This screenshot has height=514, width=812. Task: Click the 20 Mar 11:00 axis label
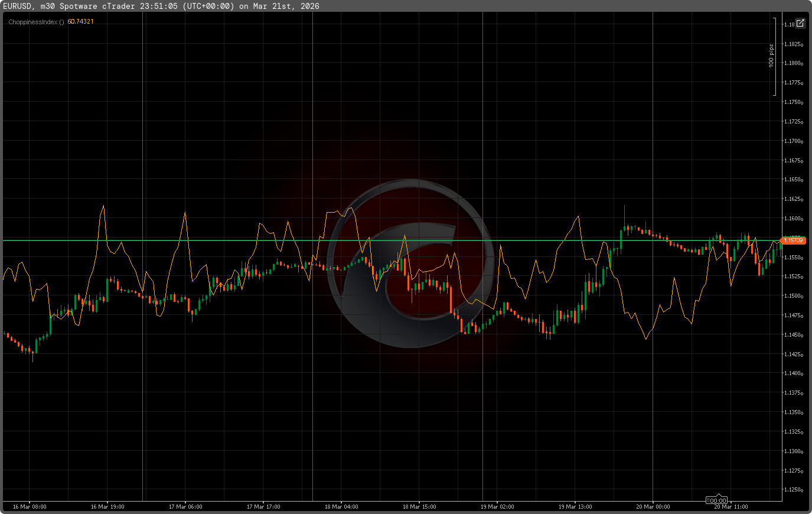731,506
